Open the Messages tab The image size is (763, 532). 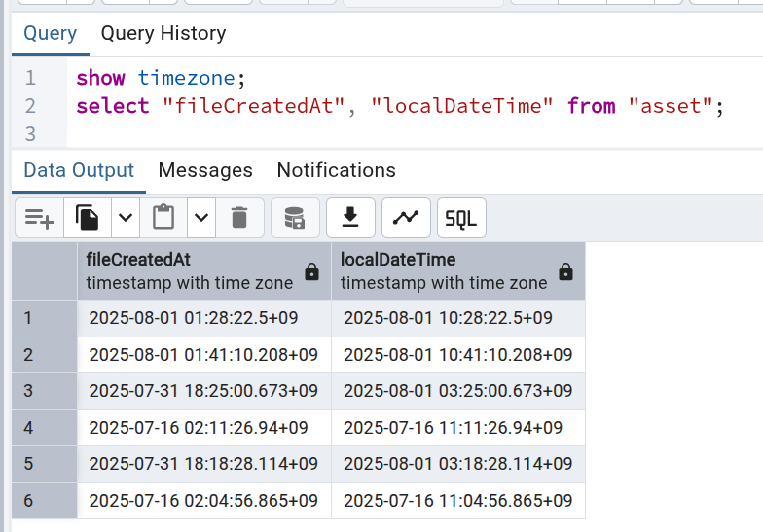pos(205,170)
